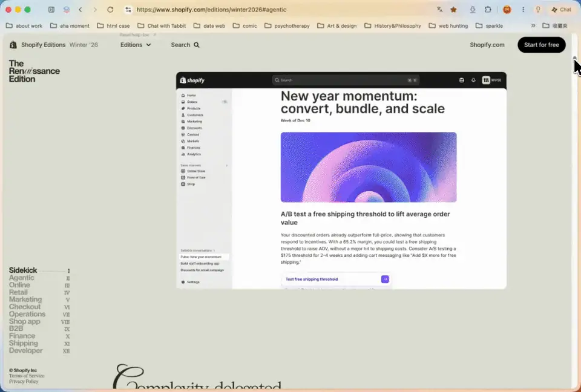Open the extensions puzzle icon
This screenshot has height=392, width=581.
point(488,10)
